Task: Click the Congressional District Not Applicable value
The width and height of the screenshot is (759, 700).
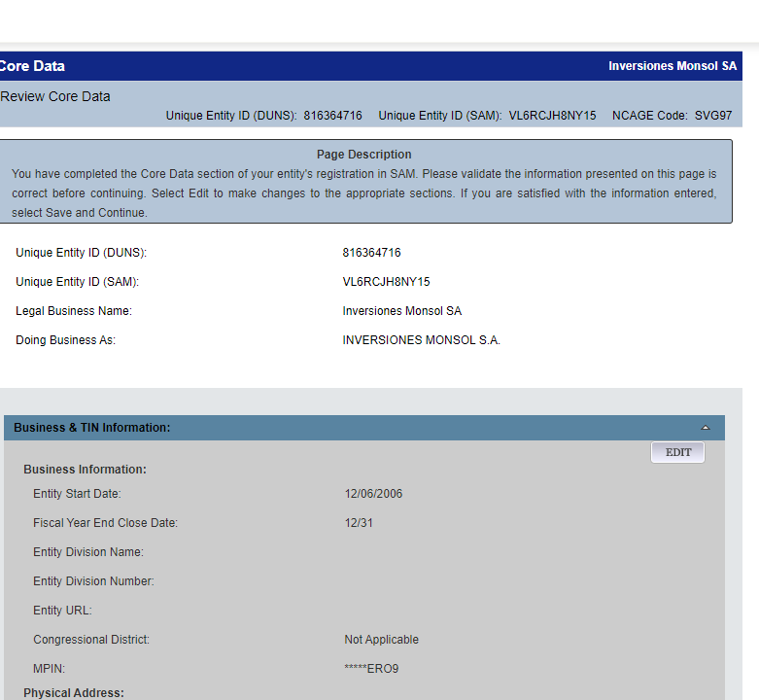Action: (x=381, y=640)
